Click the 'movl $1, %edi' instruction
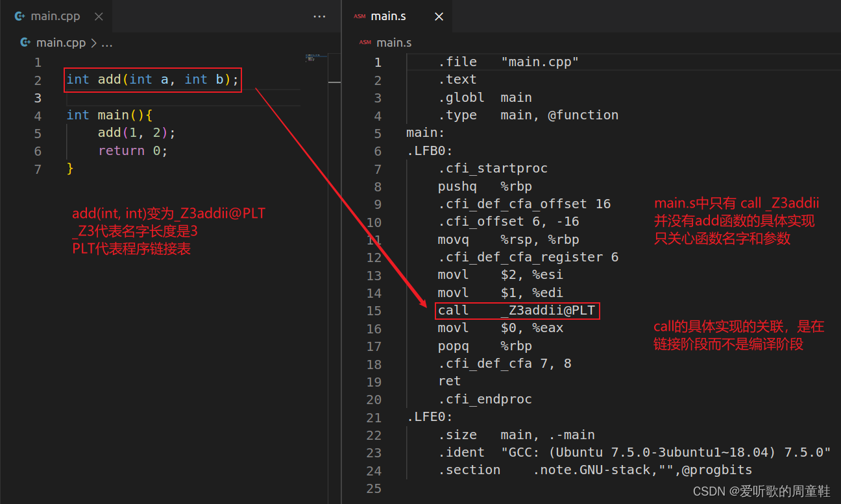Viewport: 841px width, 504px height. (x=500, y=293)
